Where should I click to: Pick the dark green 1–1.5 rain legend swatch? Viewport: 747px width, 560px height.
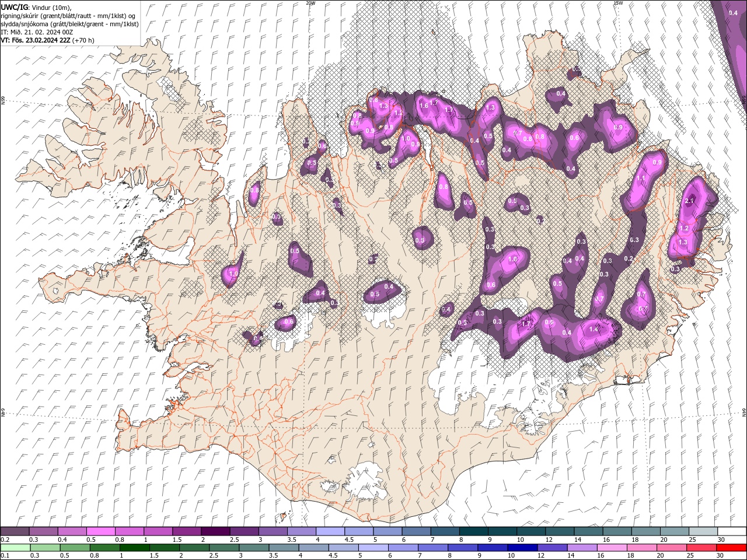136,548
